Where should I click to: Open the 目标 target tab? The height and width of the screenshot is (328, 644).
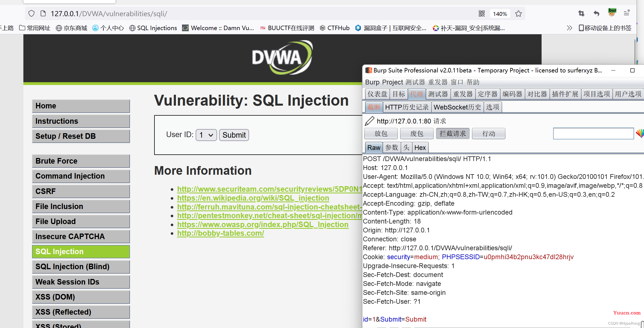click(x=399, y=94)
